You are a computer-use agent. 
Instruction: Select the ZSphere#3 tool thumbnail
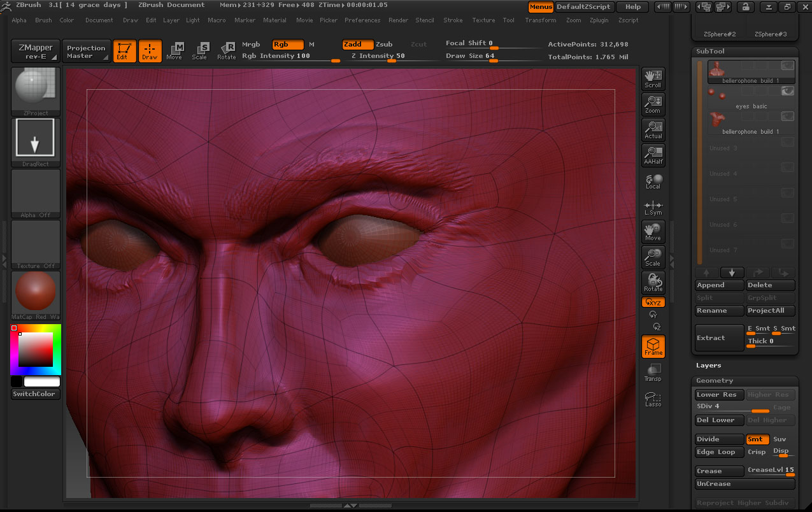pyautogui.click(x=771, y=34)
